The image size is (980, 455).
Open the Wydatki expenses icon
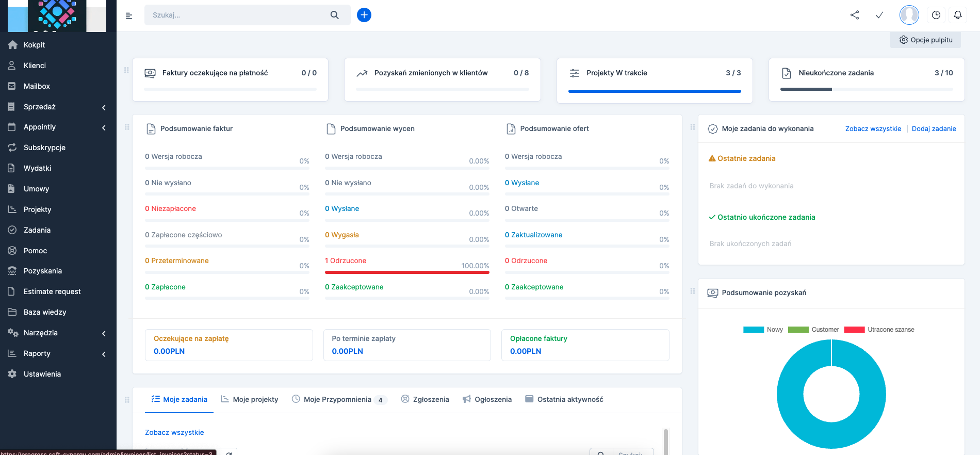(12, 168)
